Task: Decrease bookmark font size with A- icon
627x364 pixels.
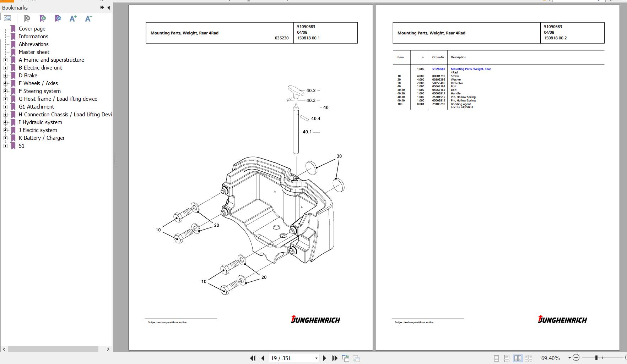Action: [89, 18]
